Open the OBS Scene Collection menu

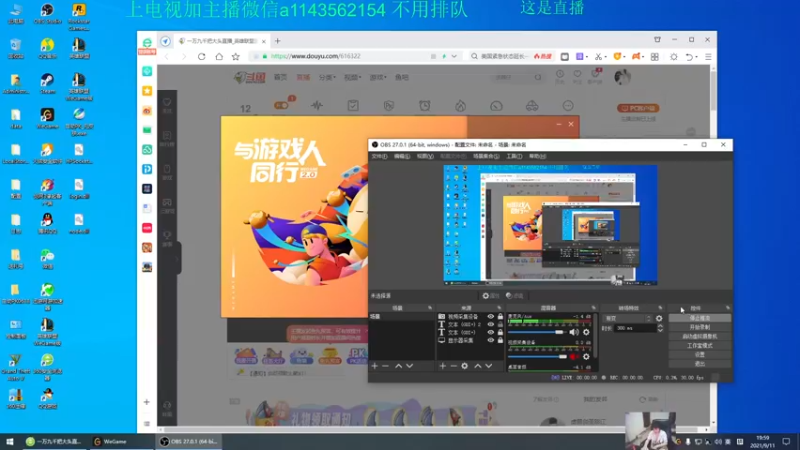[x=486, y=156]
